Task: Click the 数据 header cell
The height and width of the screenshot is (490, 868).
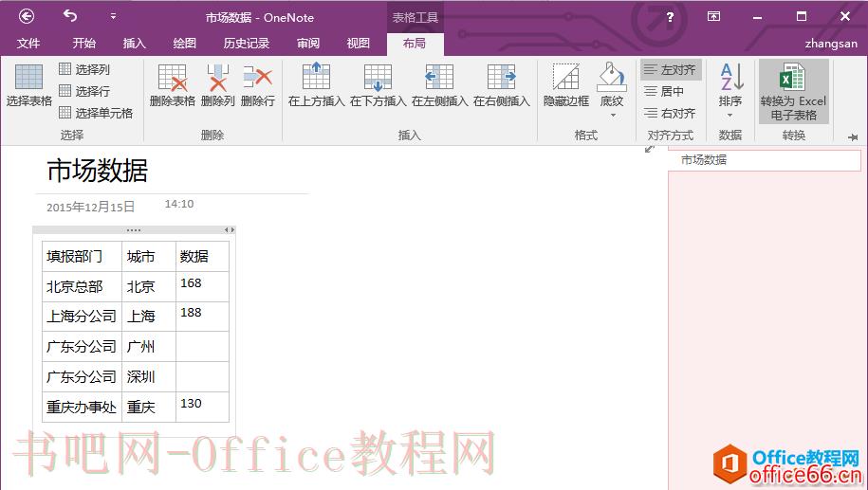Action: [x=202, y=256]
